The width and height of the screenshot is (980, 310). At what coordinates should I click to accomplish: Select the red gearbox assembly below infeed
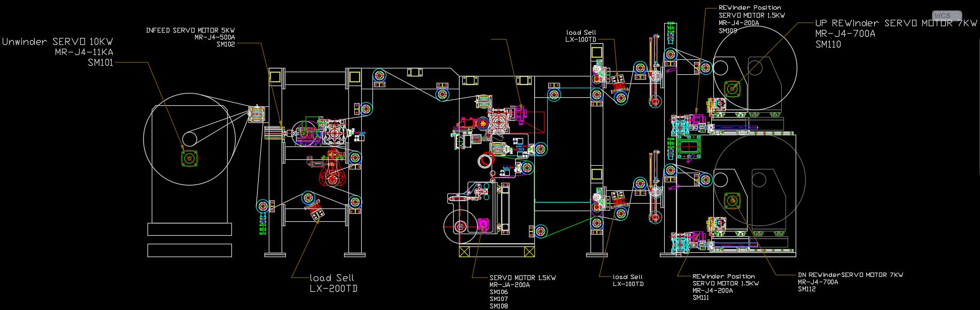click(332, 175)
